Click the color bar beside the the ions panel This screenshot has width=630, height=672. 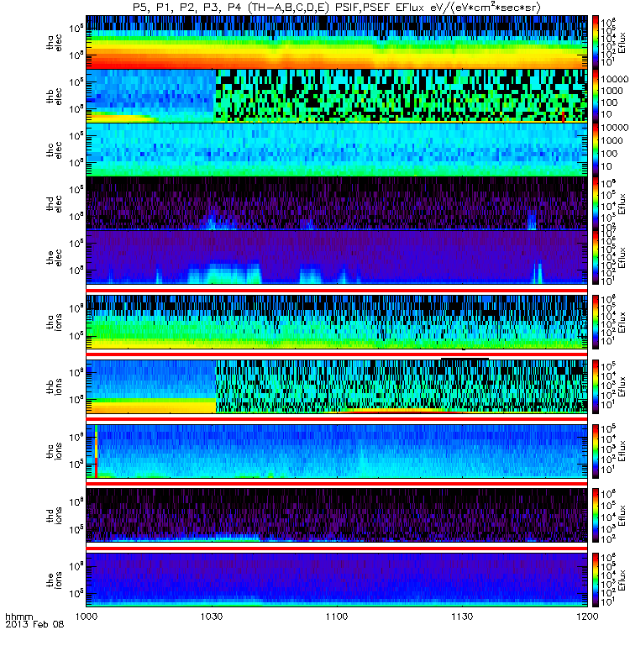pyautogui.click(x=596, y=580)
